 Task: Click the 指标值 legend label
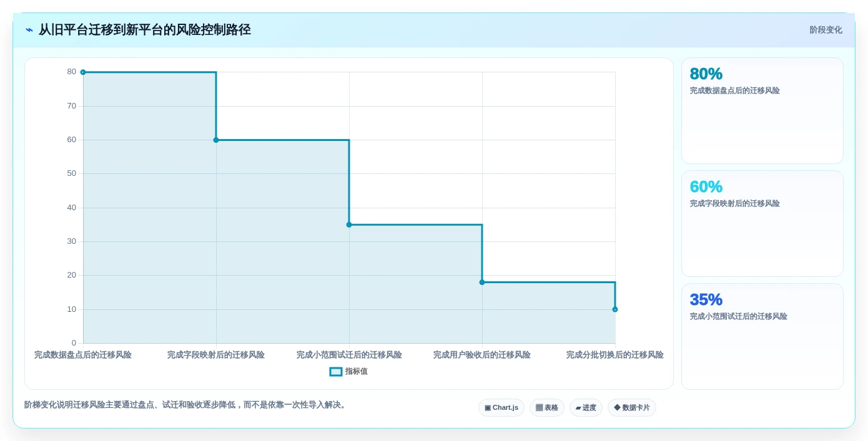(357, 372)
